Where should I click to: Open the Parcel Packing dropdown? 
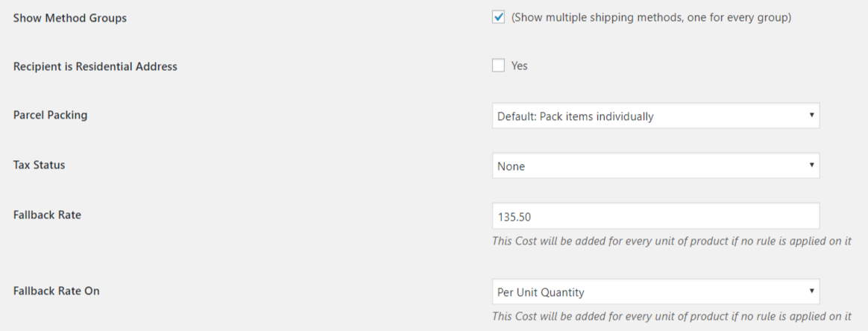(x=655, y=116)
